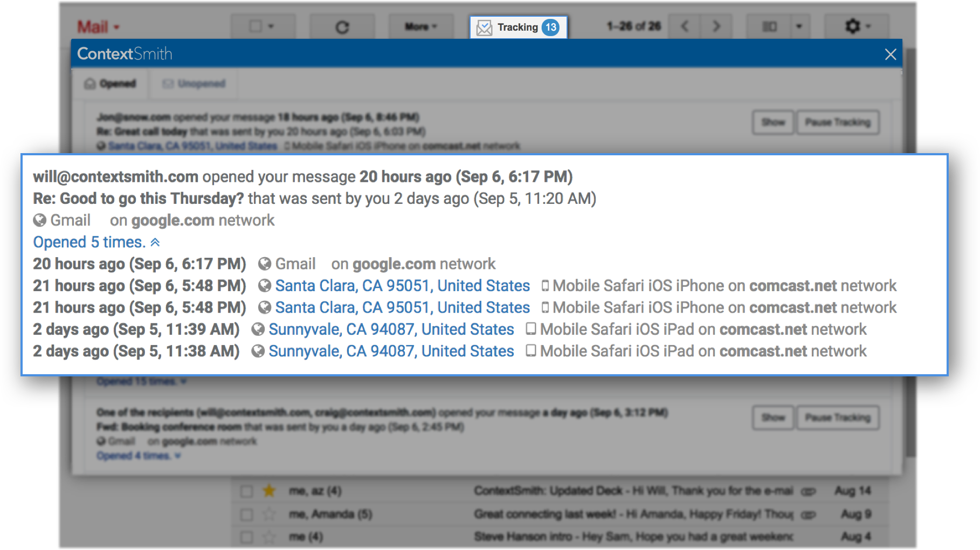Image resolution: width=980 pixels, height=550 pixels.
Task: Click the Aug 4 date
Action: [x=856, y=537]
